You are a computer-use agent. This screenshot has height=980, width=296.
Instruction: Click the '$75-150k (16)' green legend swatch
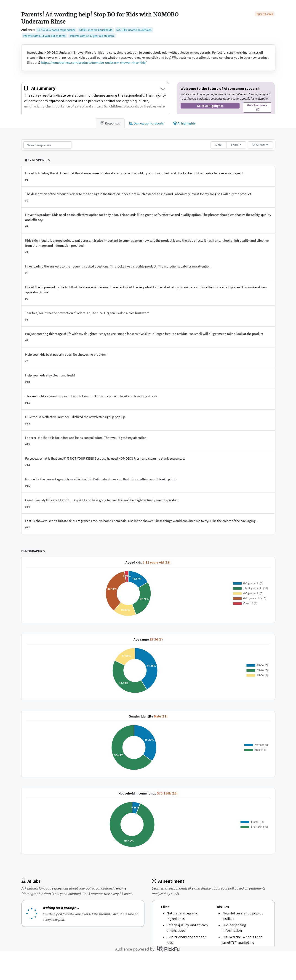(x=245, y=827)
